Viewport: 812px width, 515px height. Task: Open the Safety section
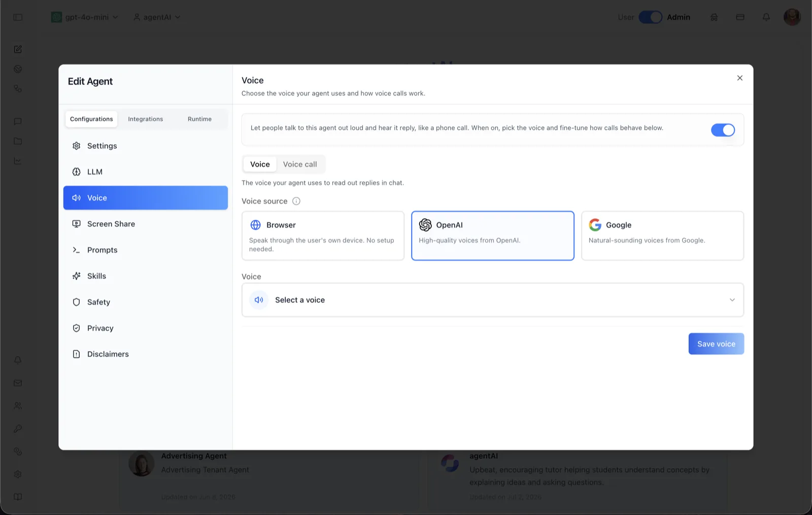click(x=146, y=302)
